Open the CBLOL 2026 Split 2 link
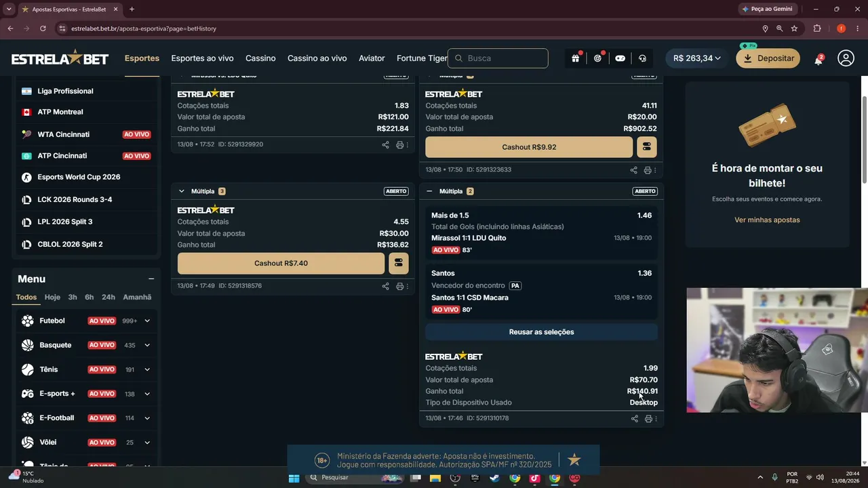The width and height of the screenshot is (868, 488). click(x=70, y=244)
